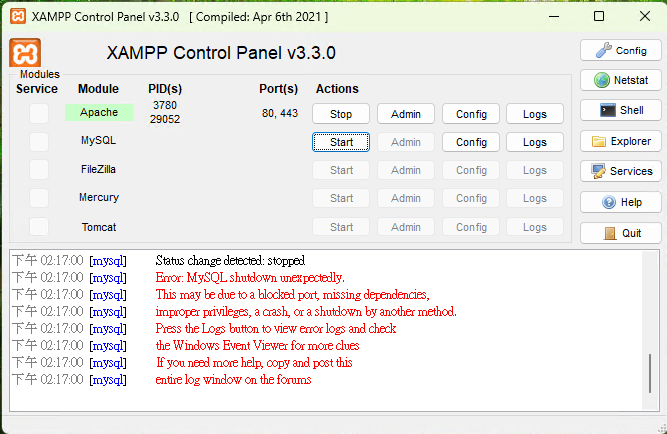This screenshot has height=434, width=667.
Task: Launch the Shell terminal button
Action: 621,110
